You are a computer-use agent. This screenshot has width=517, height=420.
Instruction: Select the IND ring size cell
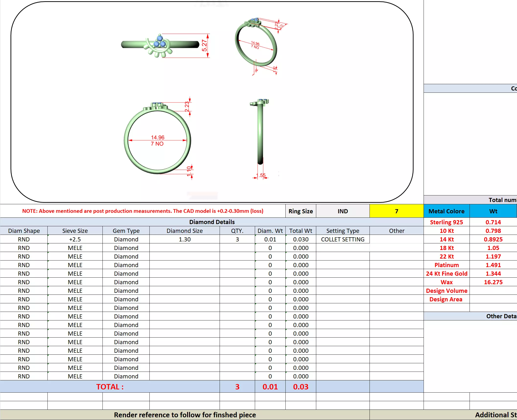(x=342, y=211)
